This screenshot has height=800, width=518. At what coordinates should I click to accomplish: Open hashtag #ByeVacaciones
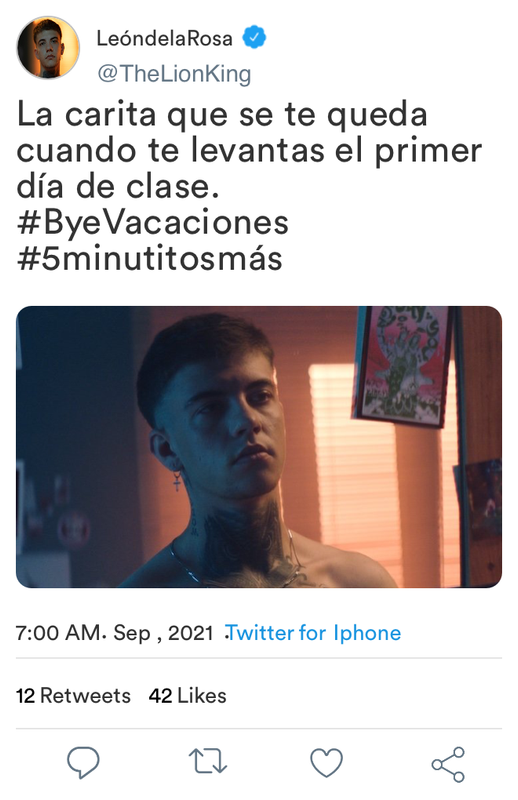pyautogui.click(x=153, y=223)
